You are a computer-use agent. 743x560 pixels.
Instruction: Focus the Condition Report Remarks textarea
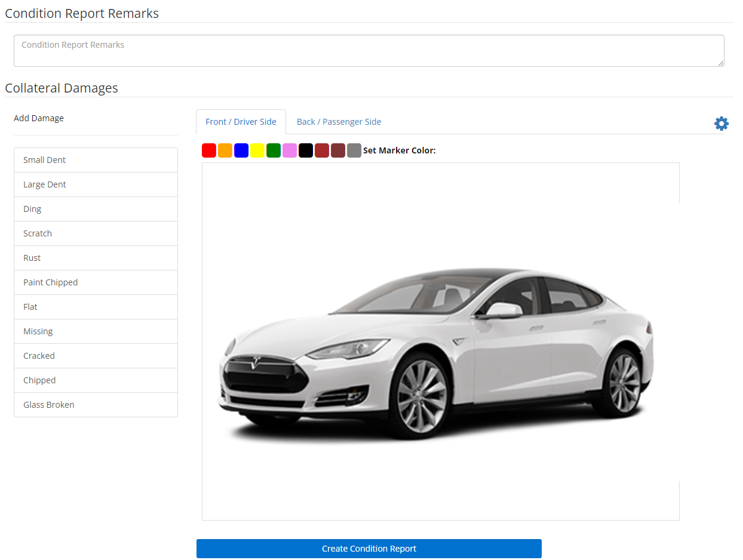[369, 51]
